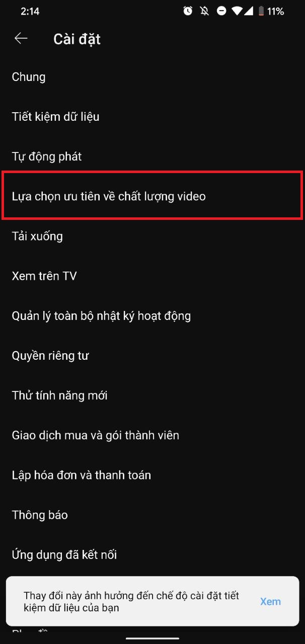Open Ứng dụng đã kết nối

152,554
